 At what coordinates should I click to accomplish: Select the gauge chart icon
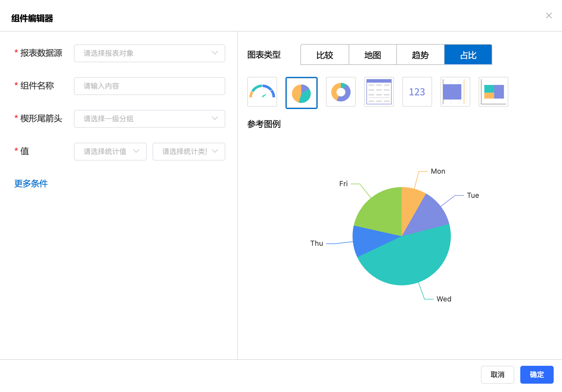point(262,92)
